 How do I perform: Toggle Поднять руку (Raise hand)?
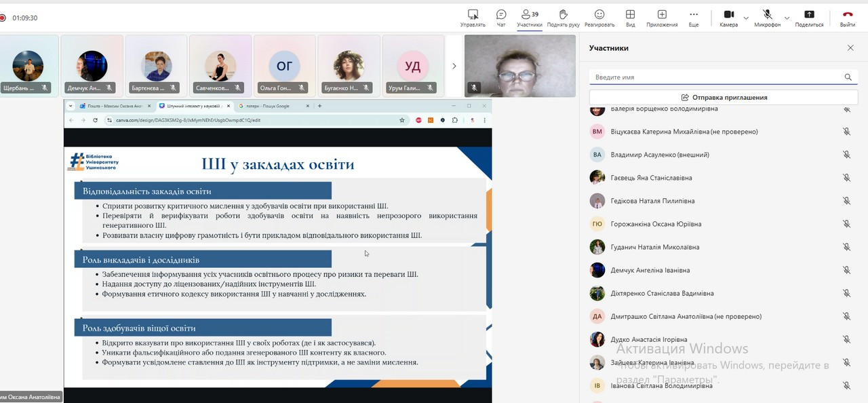click(563, 18)
